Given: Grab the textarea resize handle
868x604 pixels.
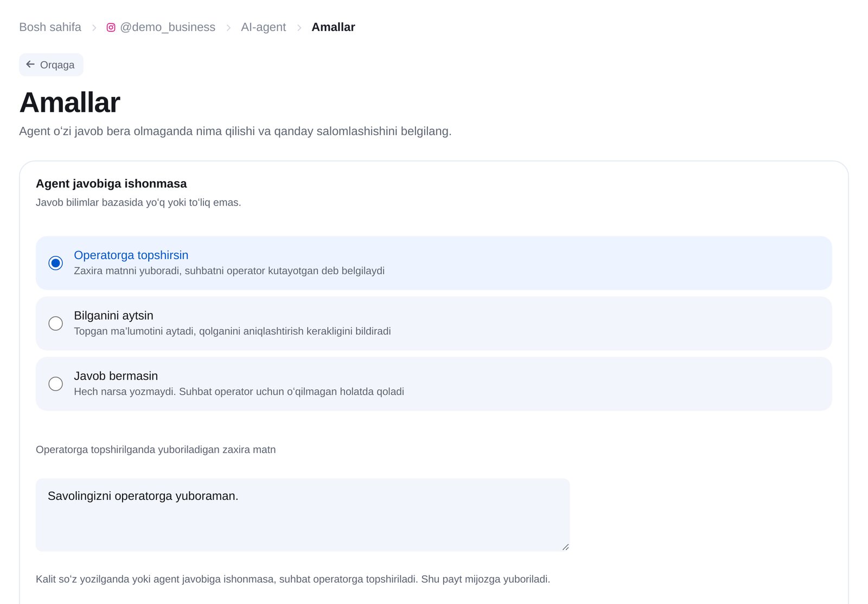Looking at the screenshot, I should coord(565,547).
